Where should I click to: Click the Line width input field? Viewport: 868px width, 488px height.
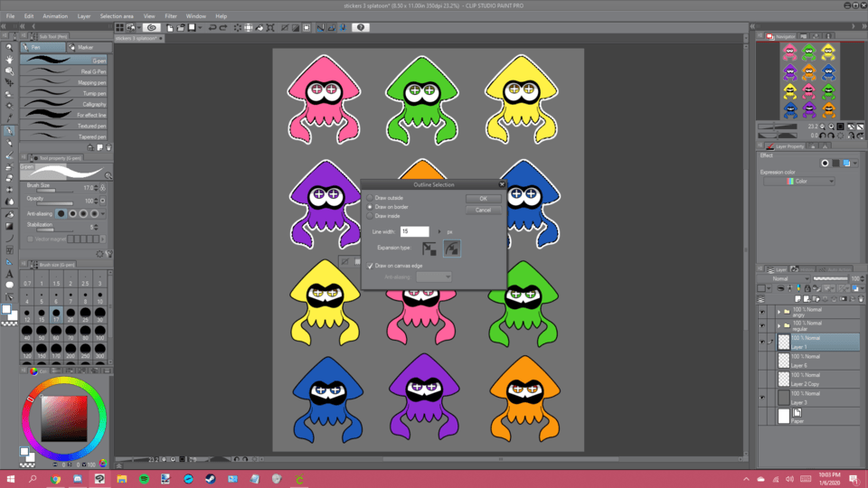point(414,232)
